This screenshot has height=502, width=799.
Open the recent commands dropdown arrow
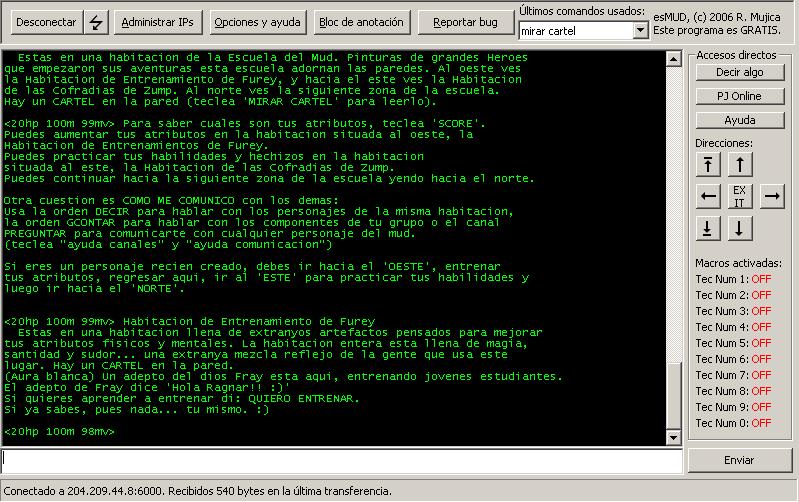[x=641, y=31]
